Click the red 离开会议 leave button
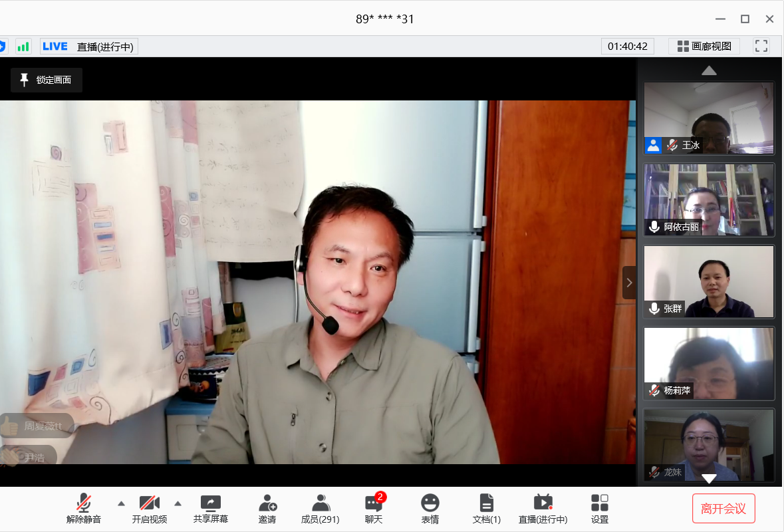 pyautogui.click(x=723, y=509)
